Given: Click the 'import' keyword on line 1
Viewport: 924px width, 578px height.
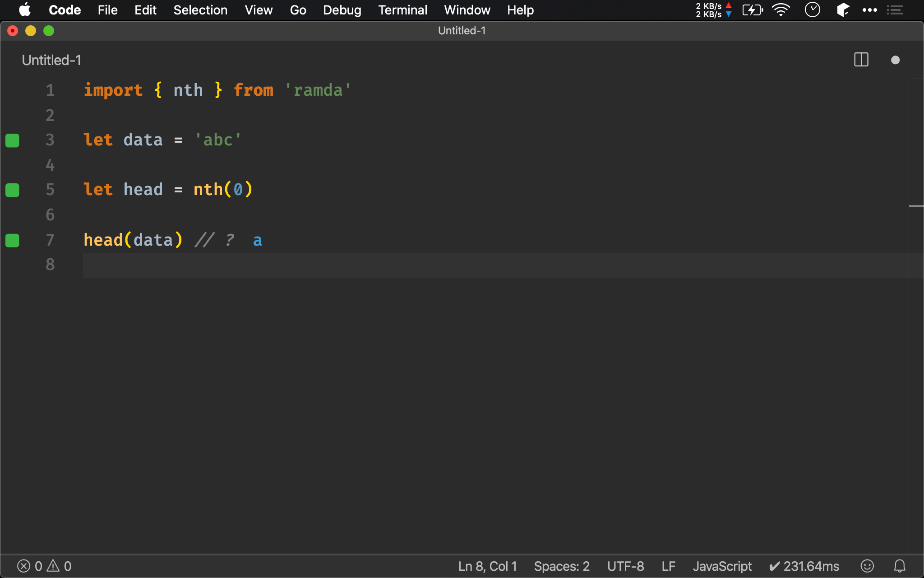Looking at the screenshot, I should [x=113, y=90].
